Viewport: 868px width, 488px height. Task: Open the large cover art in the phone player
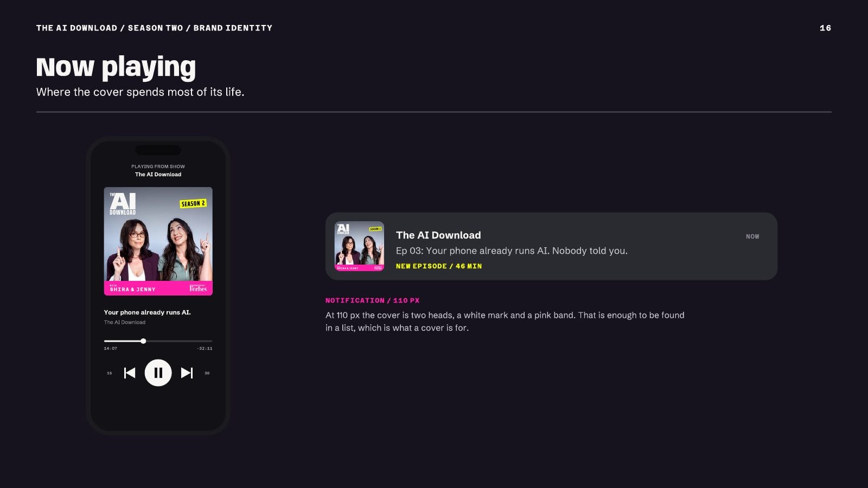pos(158,241)
